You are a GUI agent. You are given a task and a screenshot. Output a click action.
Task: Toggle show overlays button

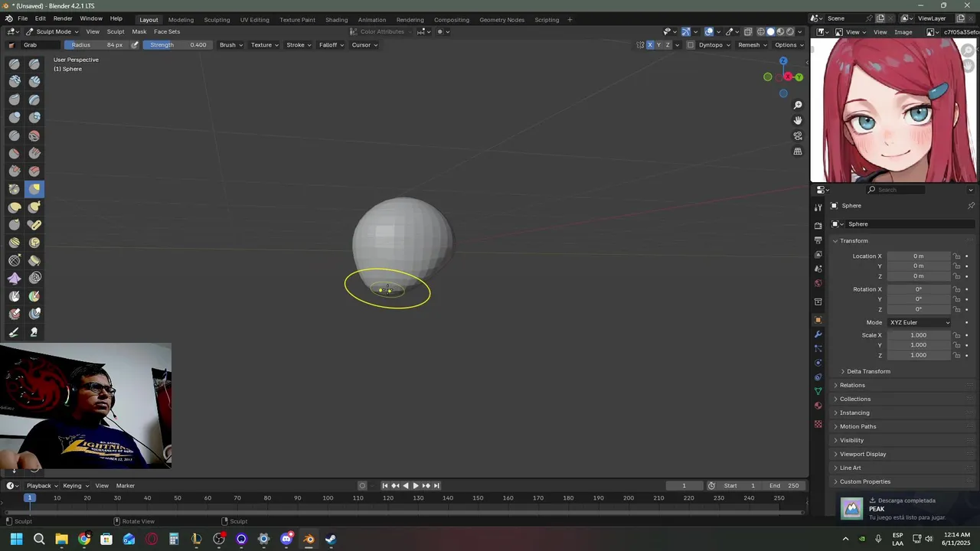(709, 31)
